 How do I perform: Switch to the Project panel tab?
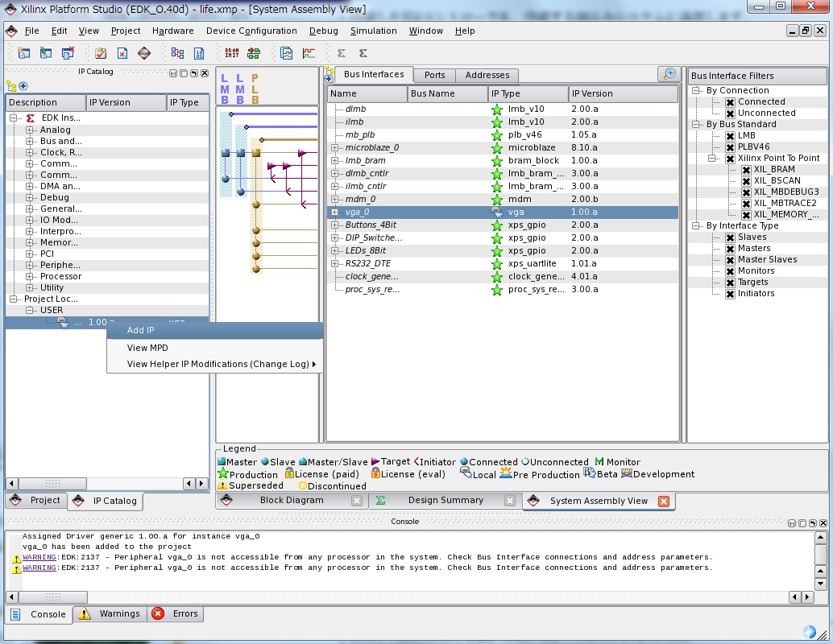point(36,500)
